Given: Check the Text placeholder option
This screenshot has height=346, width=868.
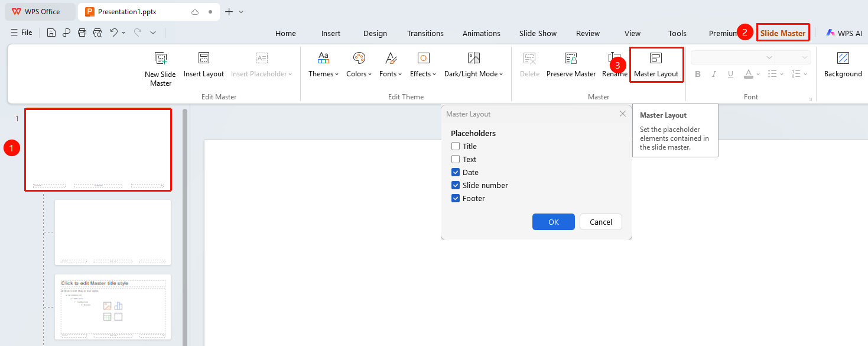Looking at the screenshot, I should coord(456,159).
